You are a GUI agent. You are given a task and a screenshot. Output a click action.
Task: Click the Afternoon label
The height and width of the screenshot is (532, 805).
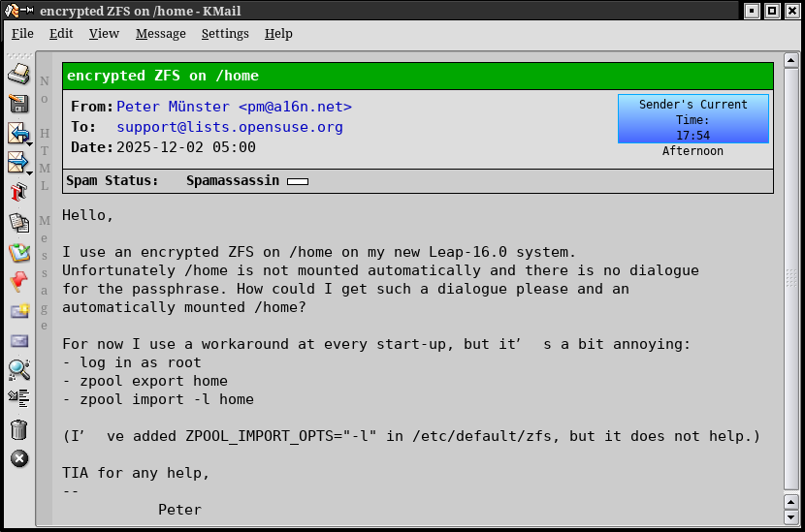coord(692,151)
